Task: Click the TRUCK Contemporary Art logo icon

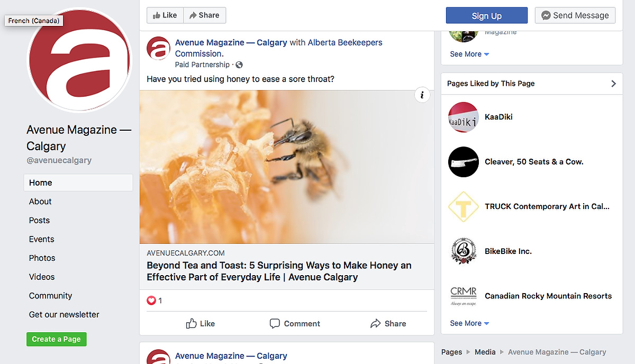Action: [x=463, y=206]
